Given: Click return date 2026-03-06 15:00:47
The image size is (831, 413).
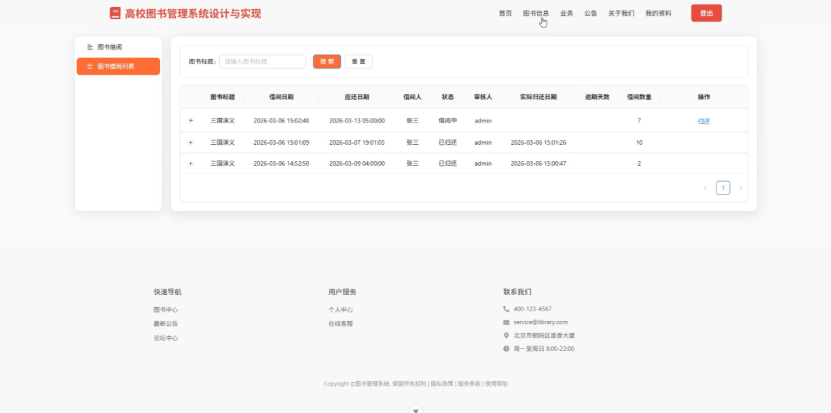Looking at the screenshot, I should coord(538,164).
